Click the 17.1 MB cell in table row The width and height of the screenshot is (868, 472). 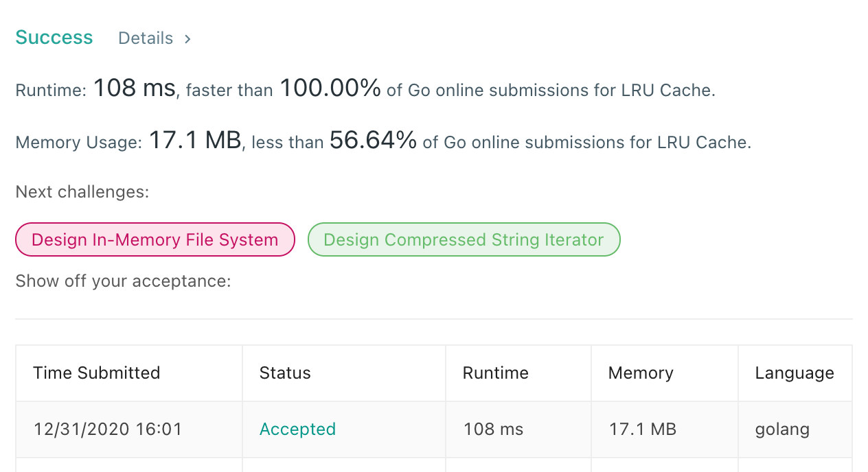[x=643, y=429]
